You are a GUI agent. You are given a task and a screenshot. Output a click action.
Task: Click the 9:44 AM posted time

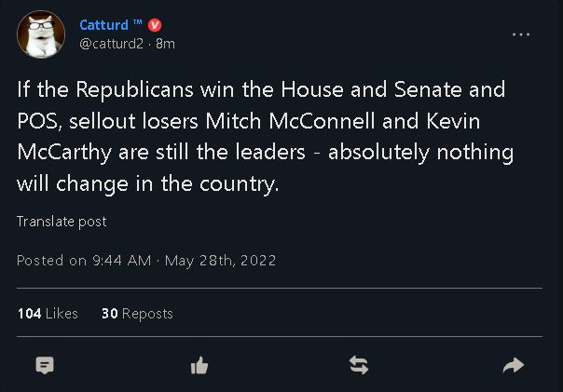[x=122, y=261]
